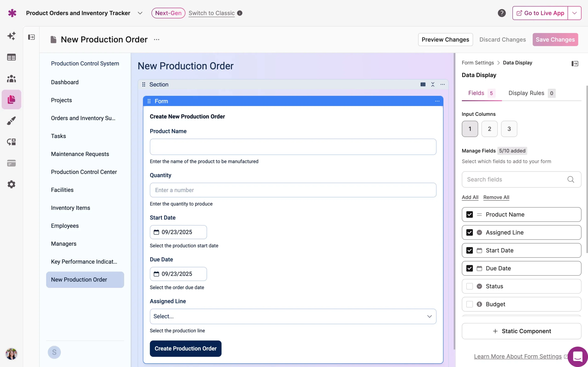Open the data tables icon in sidebar
This screenshot has width=588, height=367.
[x=11, y=57]
